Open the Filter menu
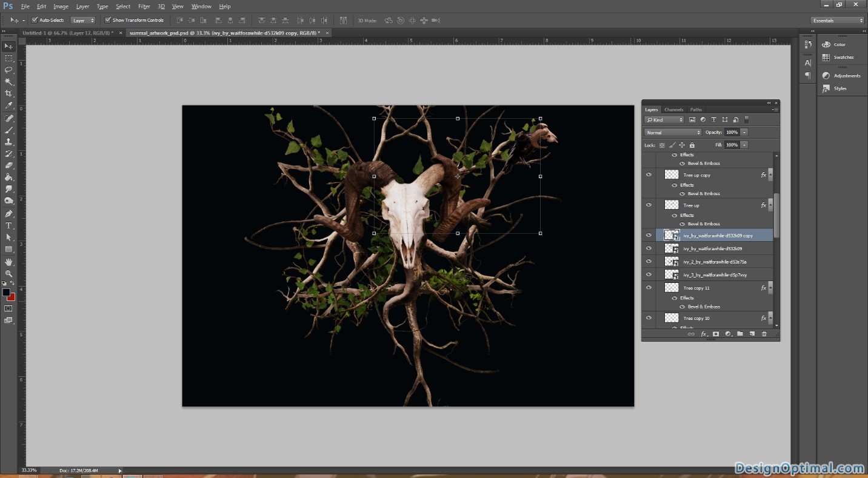This screenshot has height=478, width=868. point(144,6)
